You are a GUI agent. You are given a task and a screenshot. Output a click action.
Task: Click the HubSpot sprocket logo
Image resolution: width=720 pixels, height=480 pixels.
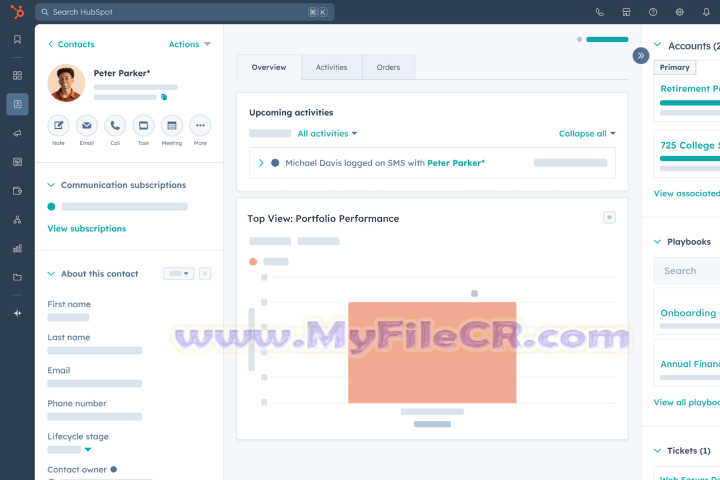(x=17, y=11)
